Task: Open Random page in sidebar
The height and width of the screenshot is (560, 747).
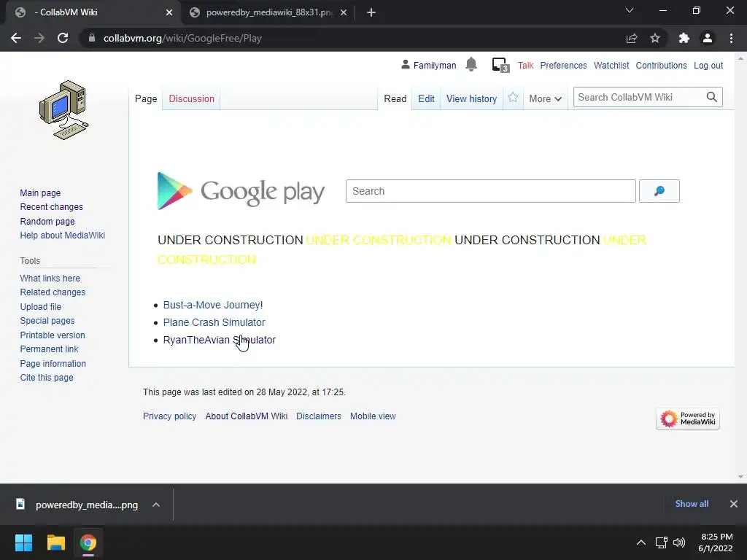Action: tap(47, 222)
